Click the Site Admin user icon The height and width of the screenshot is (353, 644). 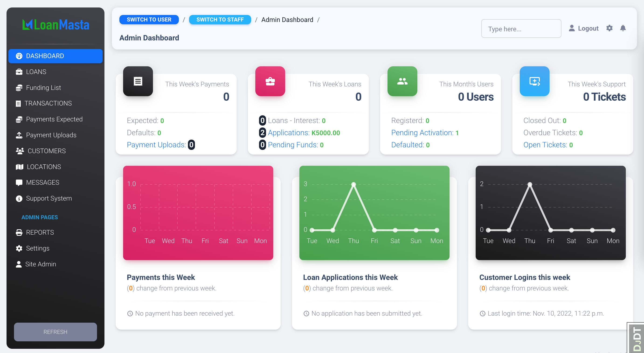[19, 264]
